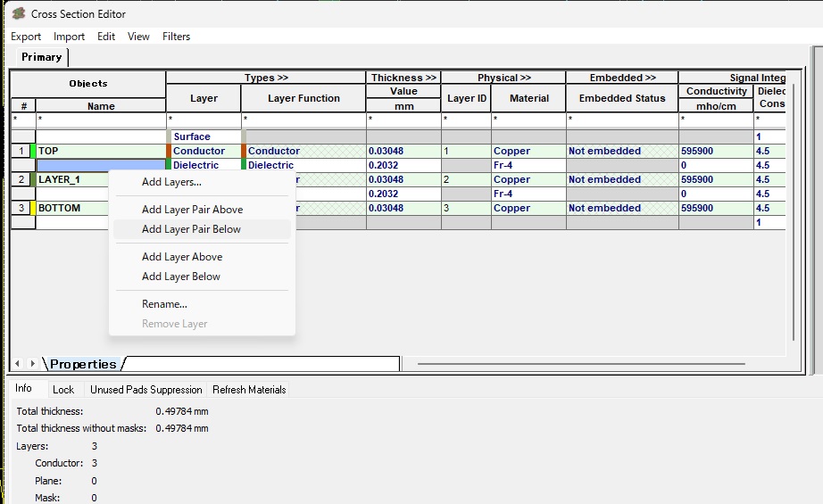This screenshot has width=823, height=504.
Task: Click the left sheet-tab scroll arrow
Action: tap(17, 364)
